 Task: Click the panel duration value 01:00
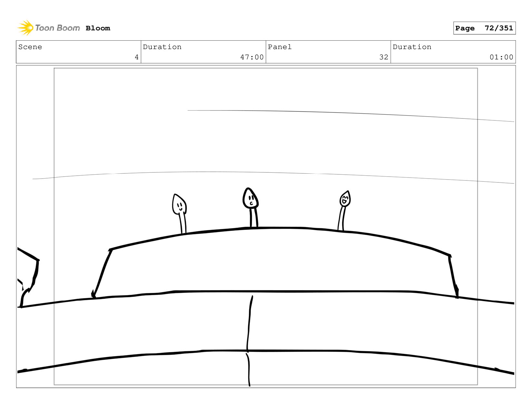coord(501,57)
